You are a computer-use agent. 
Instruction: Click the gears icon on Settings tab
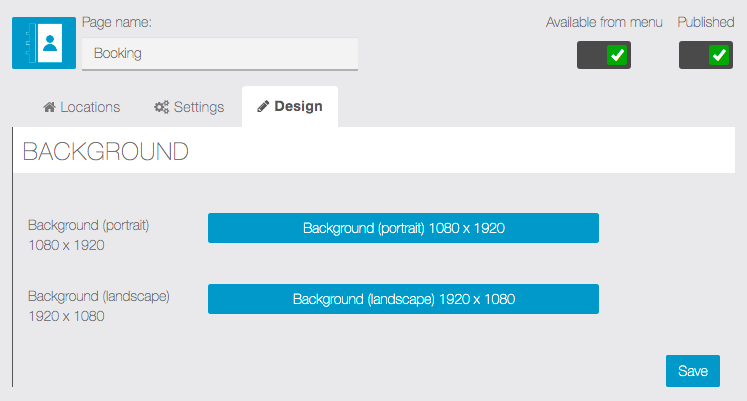[x=161, y=107]
